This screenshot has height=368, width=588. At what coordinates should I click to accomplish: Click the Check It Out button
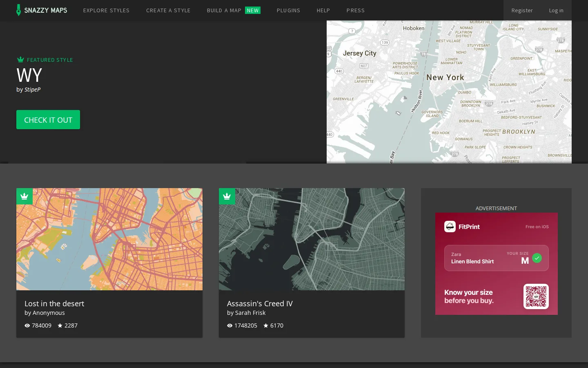(48, 120)
